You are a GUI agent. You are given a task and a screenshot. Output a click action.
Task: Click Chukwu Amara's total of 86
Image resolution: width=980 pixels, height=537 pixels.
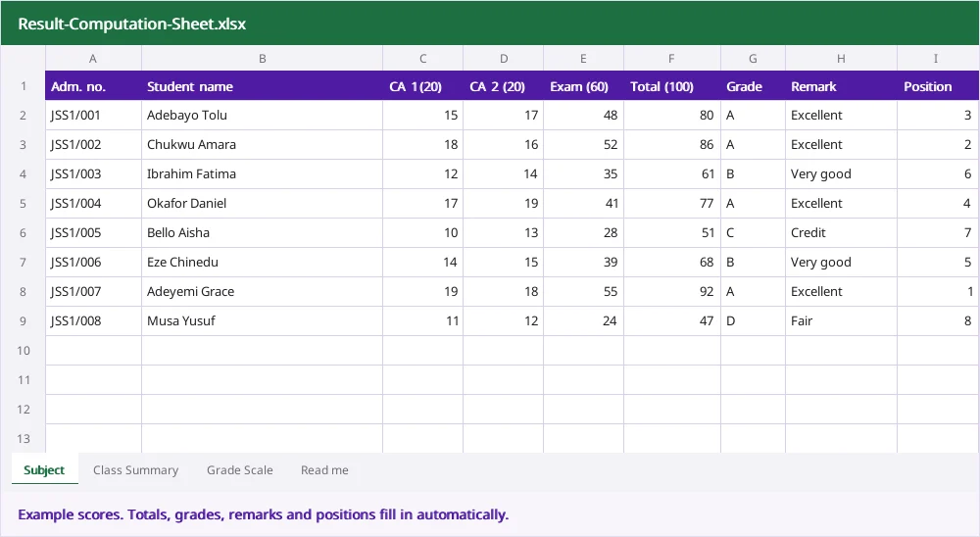672,144
